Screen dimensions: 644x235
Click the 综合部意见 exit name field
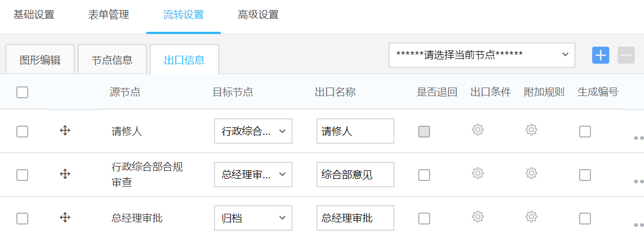(x=355, y=175)
